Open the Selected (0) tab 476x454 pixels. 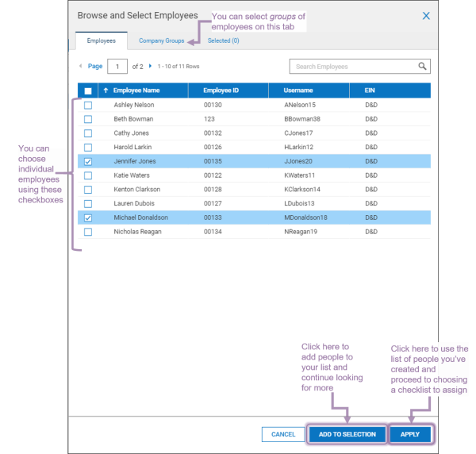tap(223, 40)
